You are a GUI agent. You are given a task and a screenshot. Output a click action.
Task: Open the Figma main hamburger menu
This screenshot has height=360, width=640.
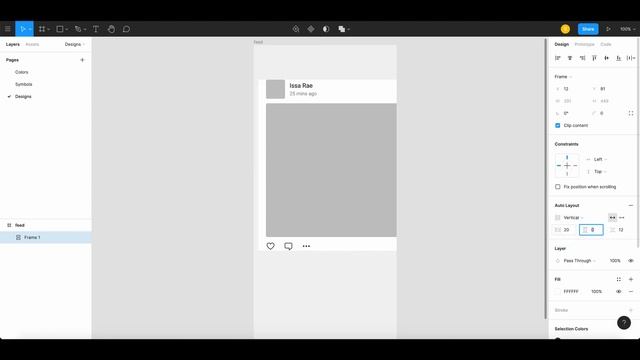[x=7, y=29]
